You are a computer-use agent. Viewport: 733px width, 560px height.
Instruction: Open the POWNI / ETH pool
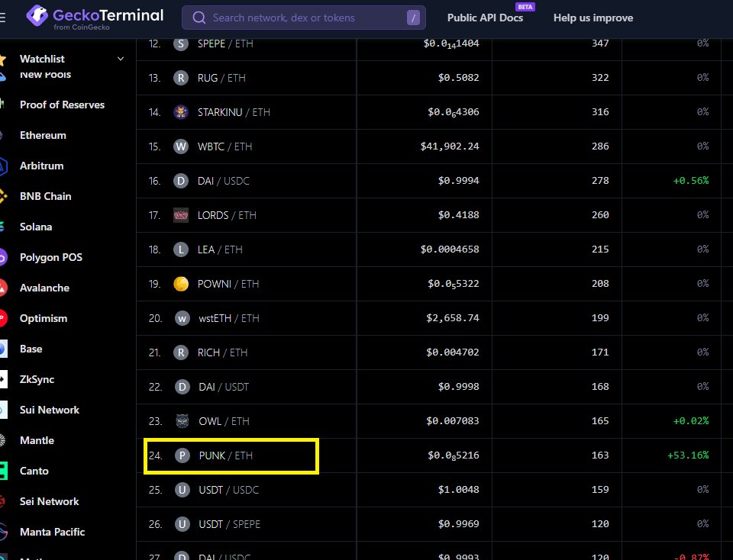[228, 284]
